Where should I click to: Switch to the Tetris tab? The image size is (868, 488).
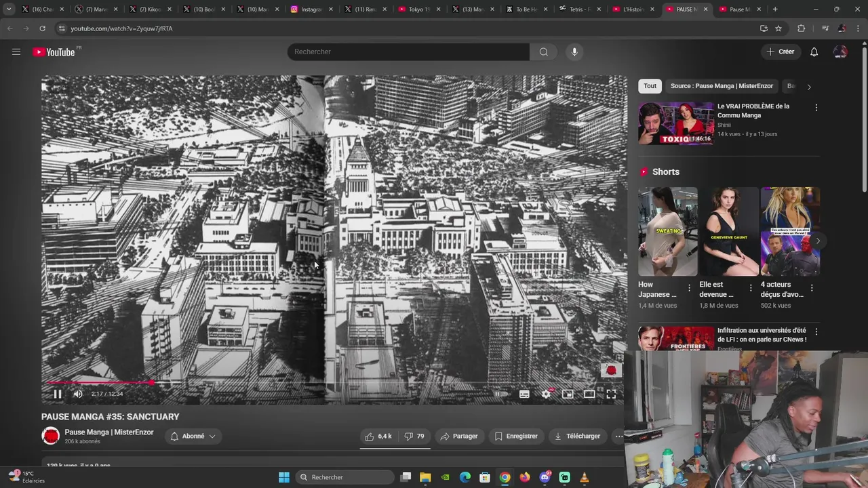[x=581, y=9]
